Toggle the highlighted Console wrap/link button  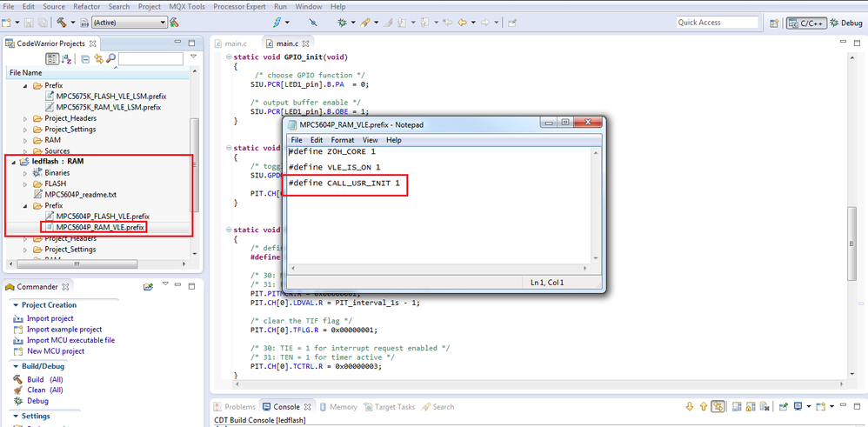tap(718, 406)
